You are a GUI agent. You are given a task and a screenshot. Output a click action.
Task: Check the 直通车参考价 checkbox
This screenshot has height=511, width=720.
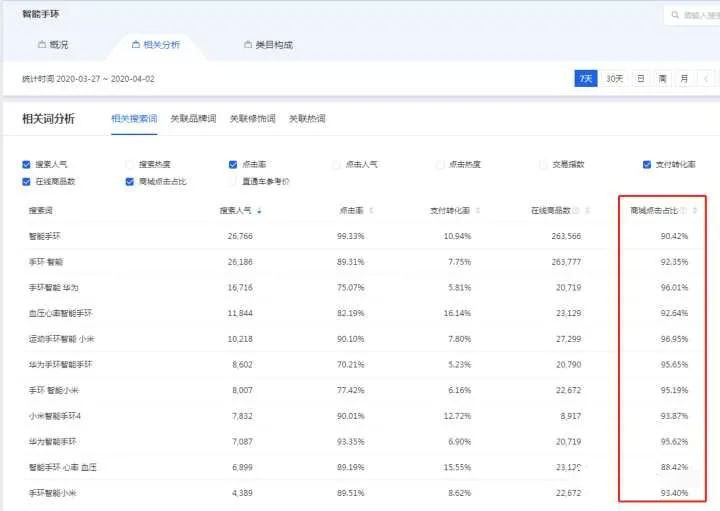pos(233,182)
